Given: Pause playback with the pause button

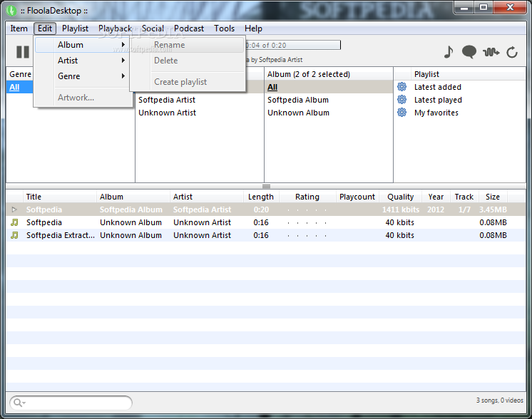Looking at the screenshot, I should [23, 52].
